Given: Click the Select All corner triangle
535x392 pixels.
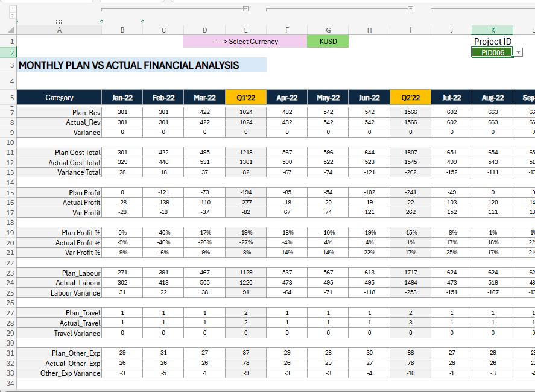Looking at the screenshot, I should pyautogui.click(x=12, y=30).
